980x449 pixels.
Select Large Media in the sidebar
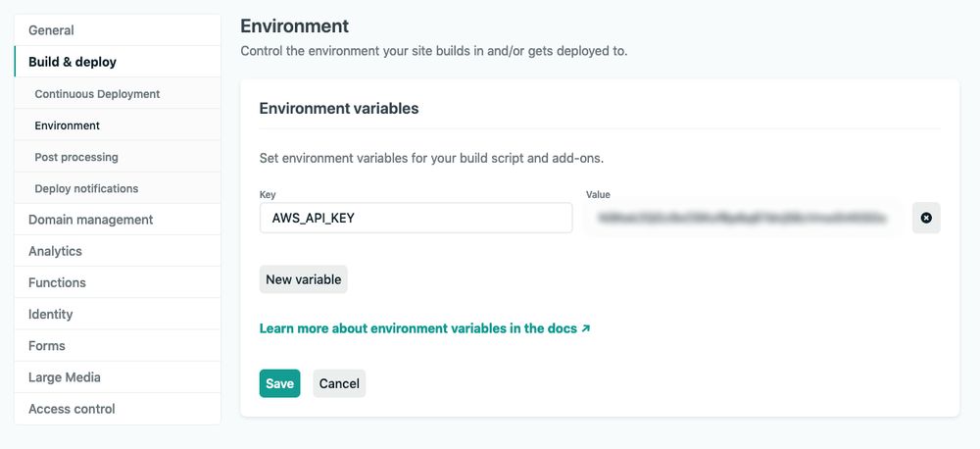65,377
